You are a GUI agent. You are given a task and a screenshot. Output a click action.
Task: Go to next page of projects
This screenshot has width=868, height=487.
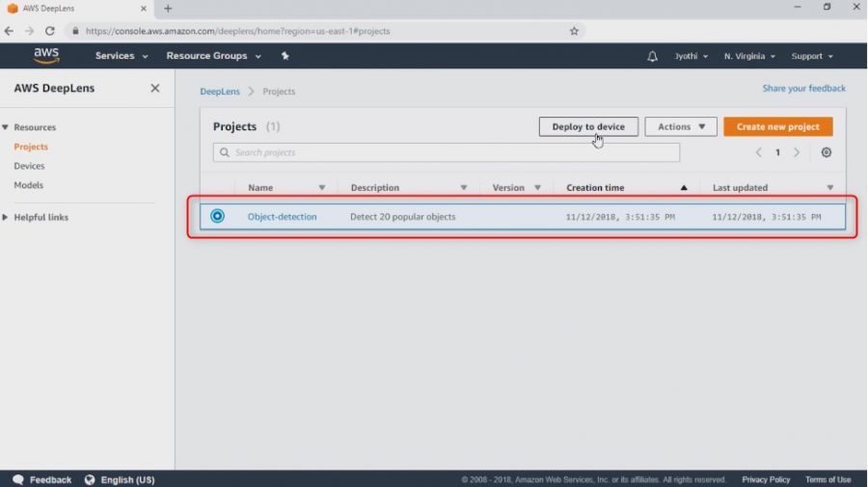coord(797,152)
